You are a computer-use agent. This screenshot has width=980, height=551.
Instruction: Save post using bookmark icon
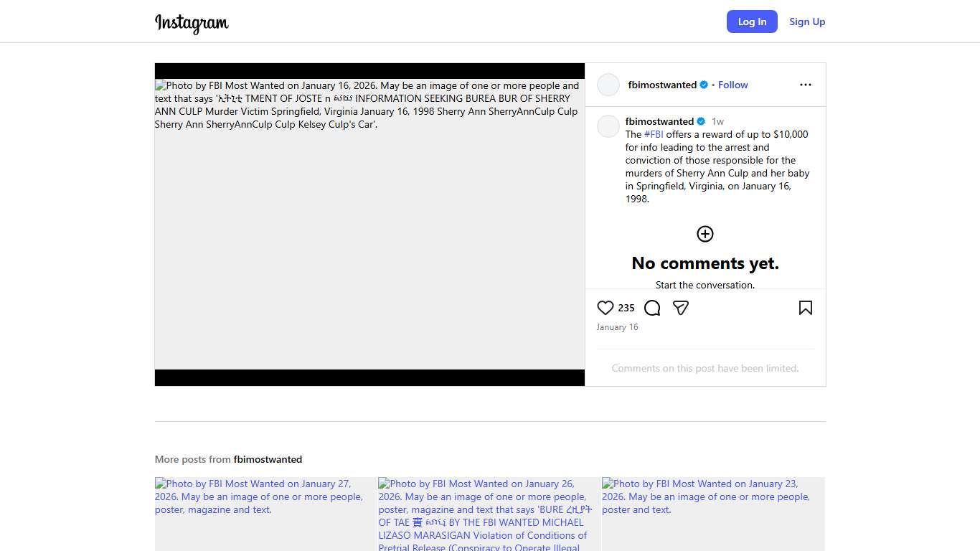806,308
